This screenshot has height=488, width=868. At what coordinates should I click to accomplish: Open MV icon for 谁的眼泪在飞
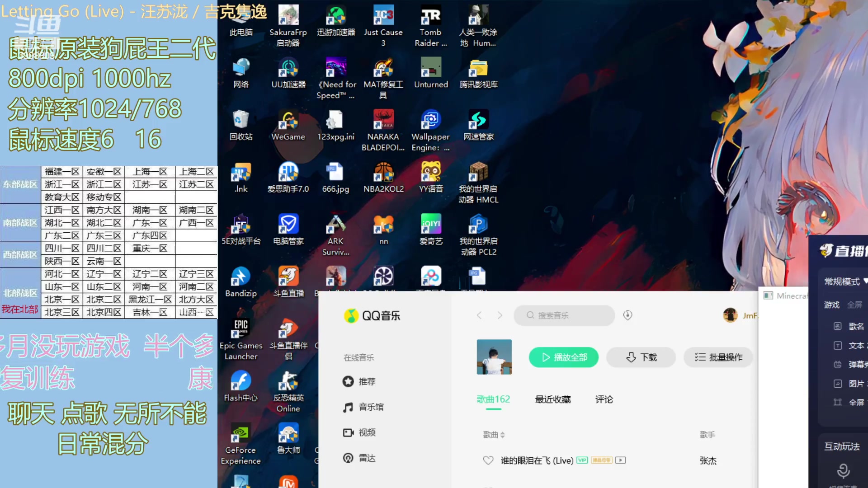621,460
